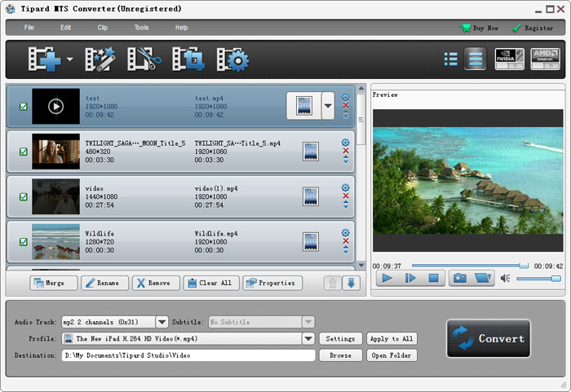
Task: Delete Wildlife row with red X
Action: [346, 241]
